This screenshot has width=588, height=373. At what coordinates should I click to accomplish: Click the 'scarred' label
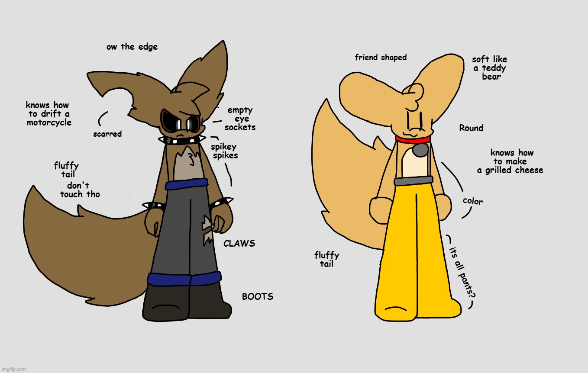click(x=107, y=134)
